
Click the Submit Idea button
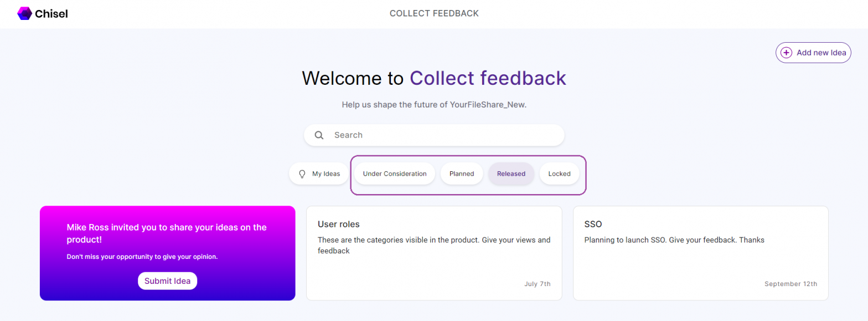click(x=167, y=281)
